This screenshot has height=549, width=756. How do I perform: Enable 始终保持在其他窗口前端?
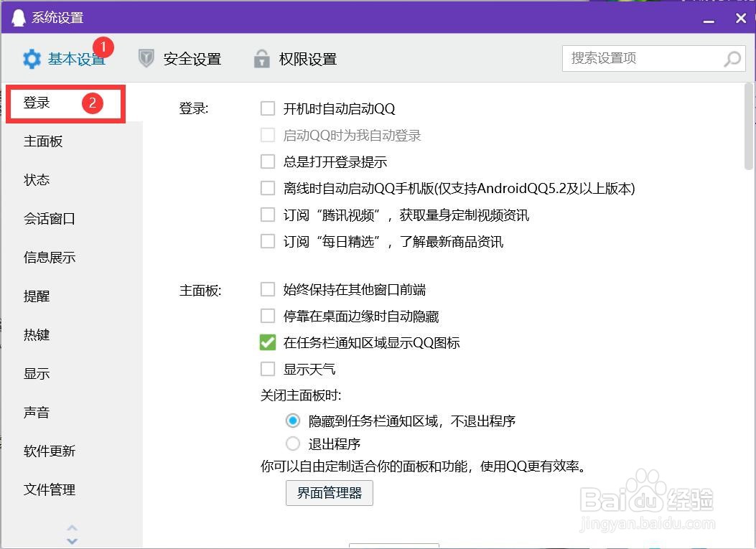[x=268, y=290]
